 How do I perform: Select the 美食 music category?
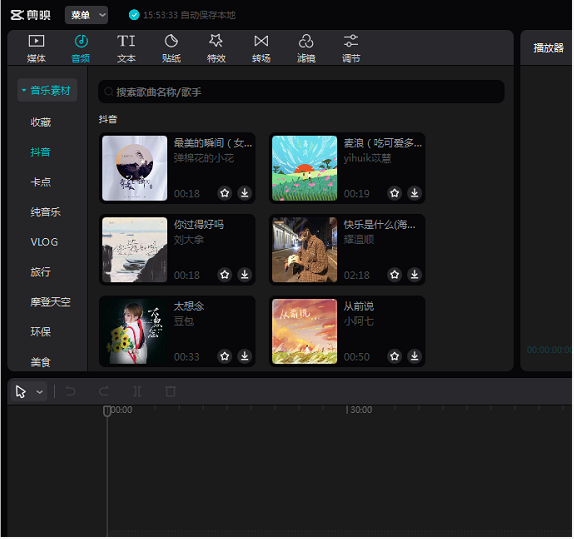[x=40, y=362]
